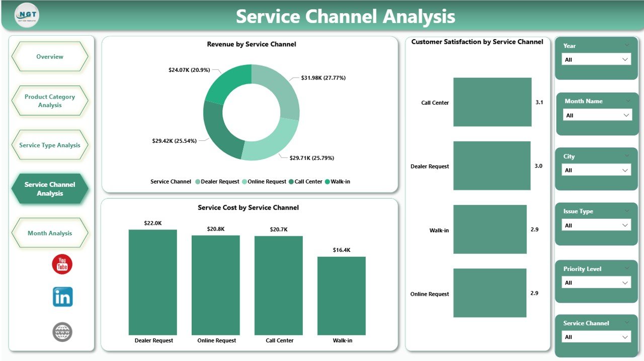Click the LinkedIn icon
Viewport: 644px width, 361px height.
[x=62, y=297]
